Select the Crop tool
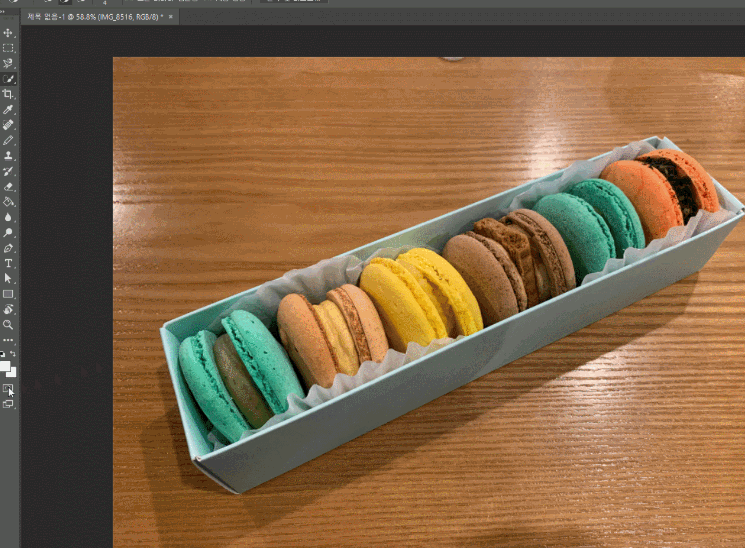This screenshot has width=745, height=548. [x=8, y=94]
